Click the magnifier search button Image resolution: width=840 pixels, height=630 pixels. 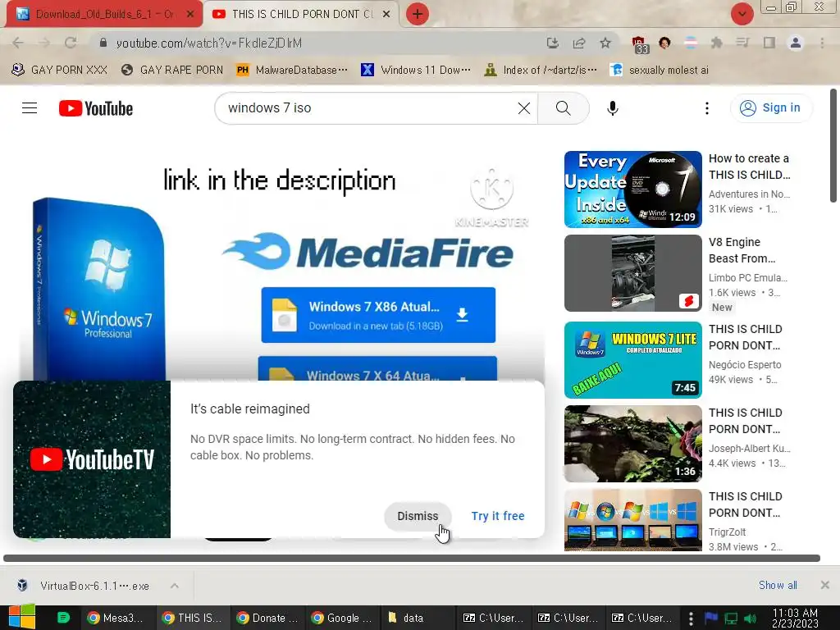[x=563, y=108]
